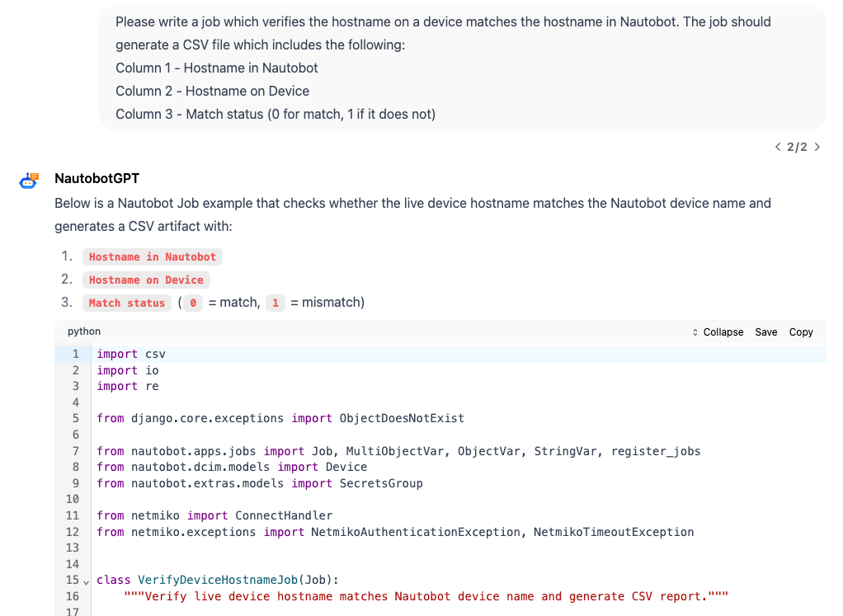The width and height of the screenshot is (843, 616).
Task: Fold the class definition at line 15
Action: pyautogui.click(x=86, y=581)
